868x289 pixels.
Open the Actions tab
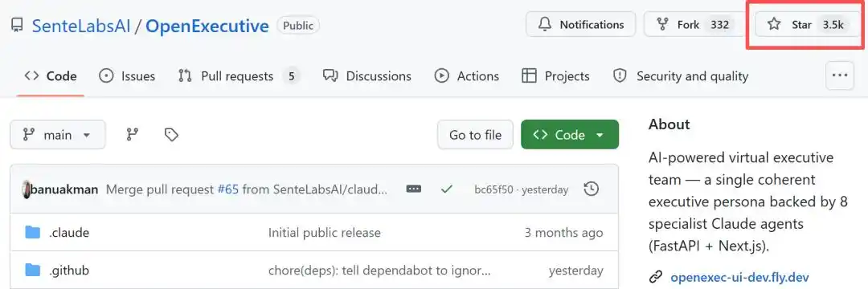tap(467, 75)
